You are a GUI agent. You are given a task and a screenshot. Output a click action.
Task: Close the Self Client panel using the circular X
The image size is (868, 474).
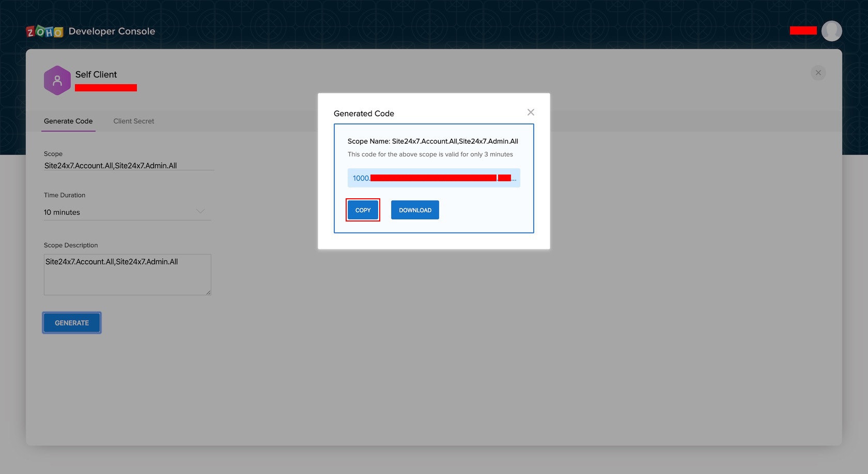818,73
